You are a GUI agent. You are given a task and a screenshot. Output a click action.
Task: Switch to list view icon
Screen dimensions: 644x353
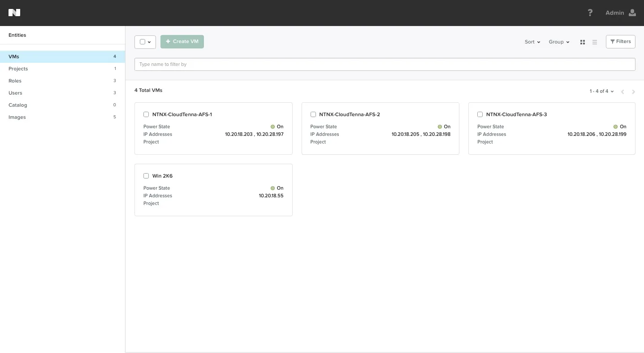click(x=595, y=42)
